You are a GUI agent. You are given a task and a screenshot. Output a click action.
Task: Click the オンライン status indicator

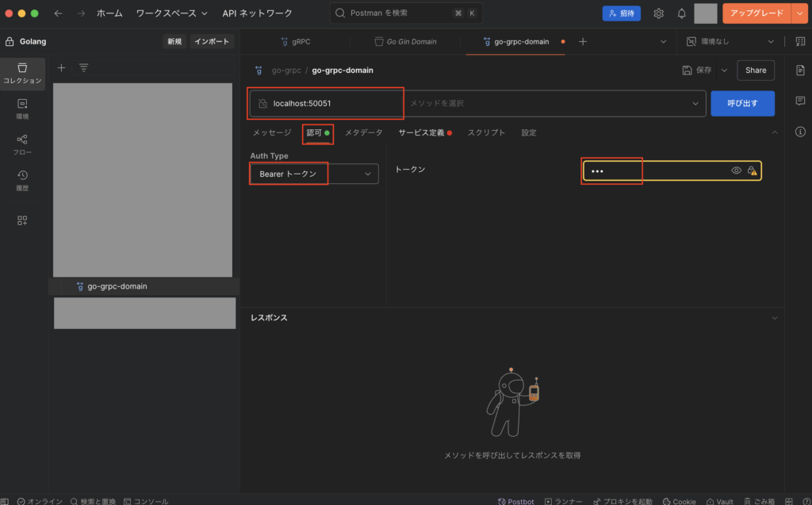(40, 501)
